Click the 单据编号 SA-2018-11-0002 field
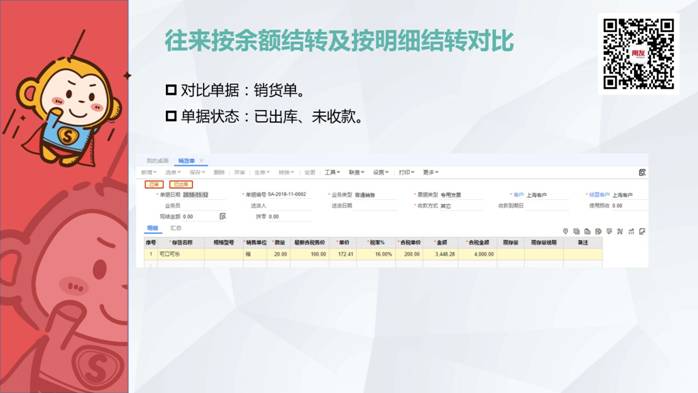 coord(275,194)
